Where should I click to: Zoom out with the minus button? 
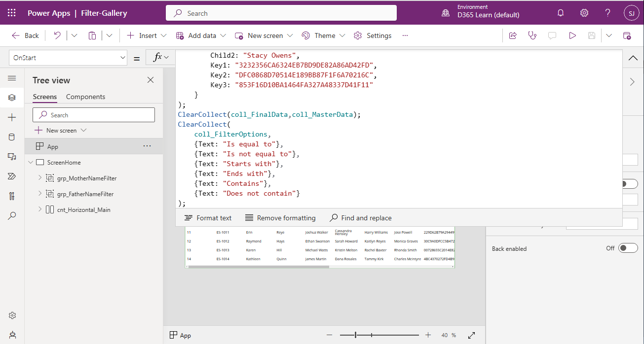[x=330, y=335]
